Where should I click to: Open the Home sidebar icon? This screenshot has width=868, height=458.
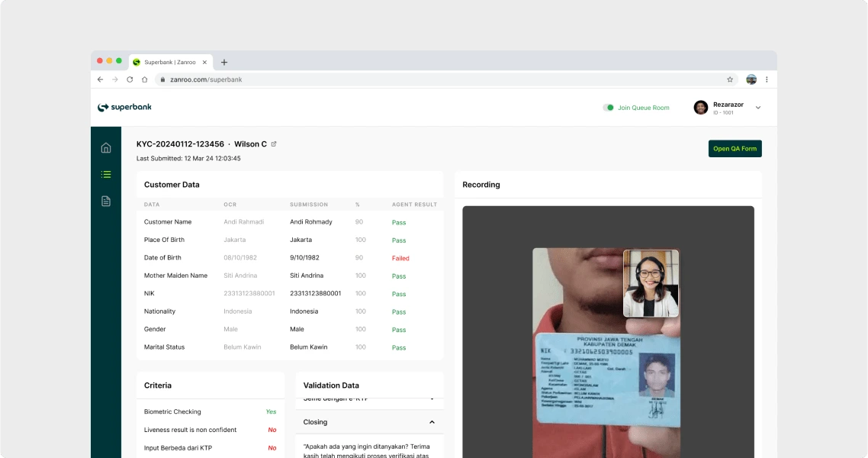click(x=106, y=148)
